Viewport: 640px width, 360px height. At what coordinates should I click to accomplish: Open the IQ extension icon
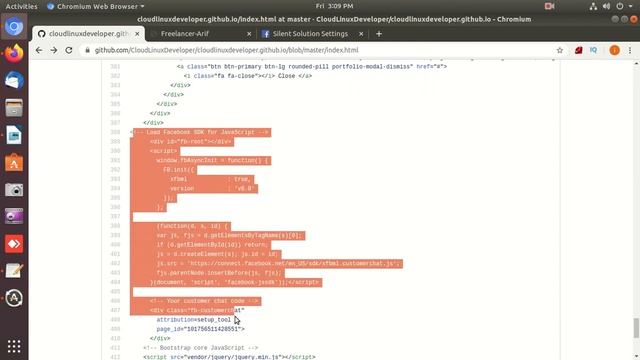(x=593, y=50)
